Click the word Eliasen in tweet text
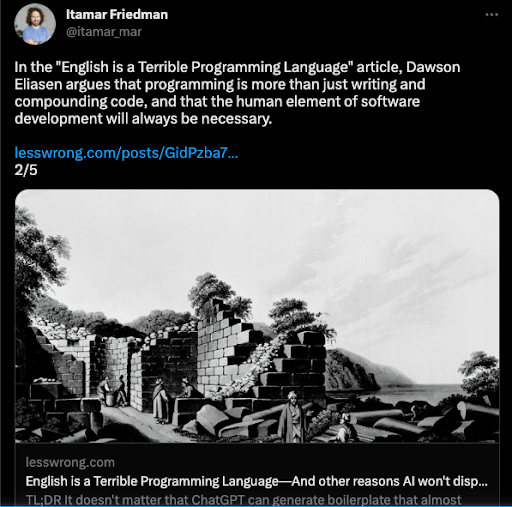 [38, 84]
